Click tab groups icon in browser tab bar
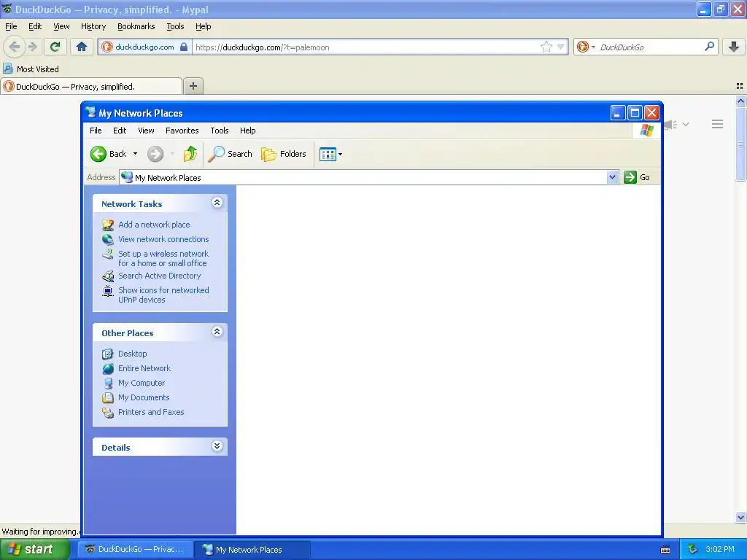747x560 pixels. click(740, 86)
